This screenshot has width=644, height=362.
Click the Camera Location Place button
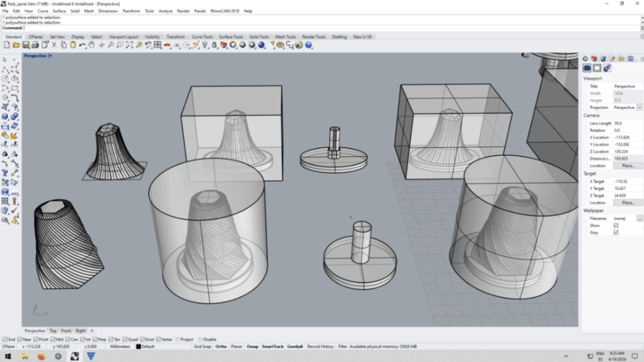pos(628,166)
